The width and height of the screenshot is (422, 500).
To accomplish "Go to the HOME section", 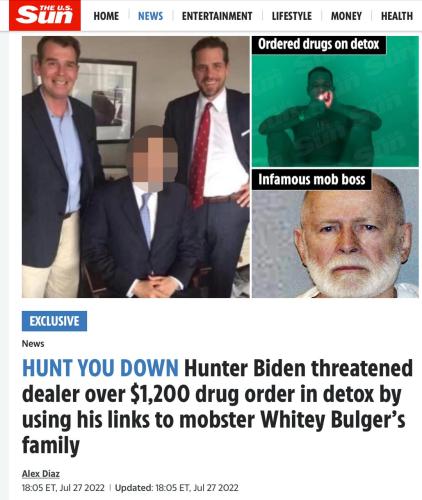I will [106, 16].
